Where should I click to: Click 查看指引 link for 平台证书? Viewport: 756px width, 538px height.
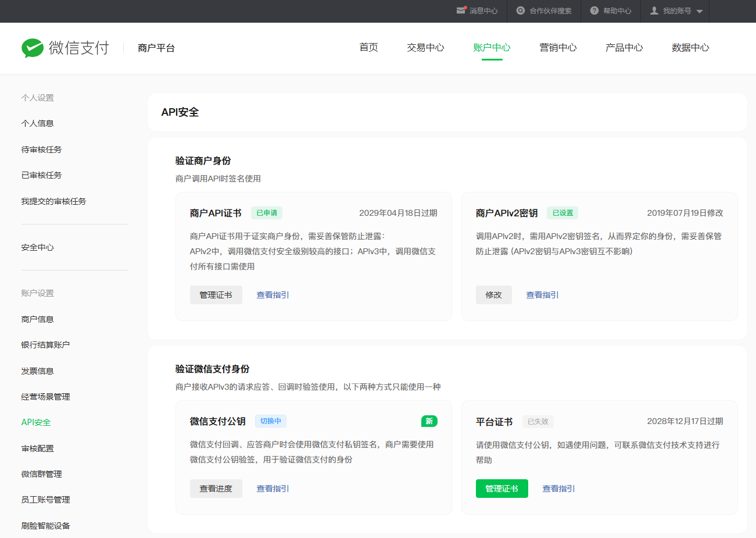pyautogui.click(x=559, y=489)
